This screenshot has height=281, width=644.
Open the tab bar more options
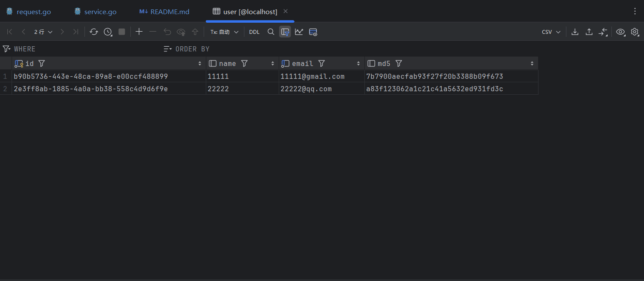635,12
